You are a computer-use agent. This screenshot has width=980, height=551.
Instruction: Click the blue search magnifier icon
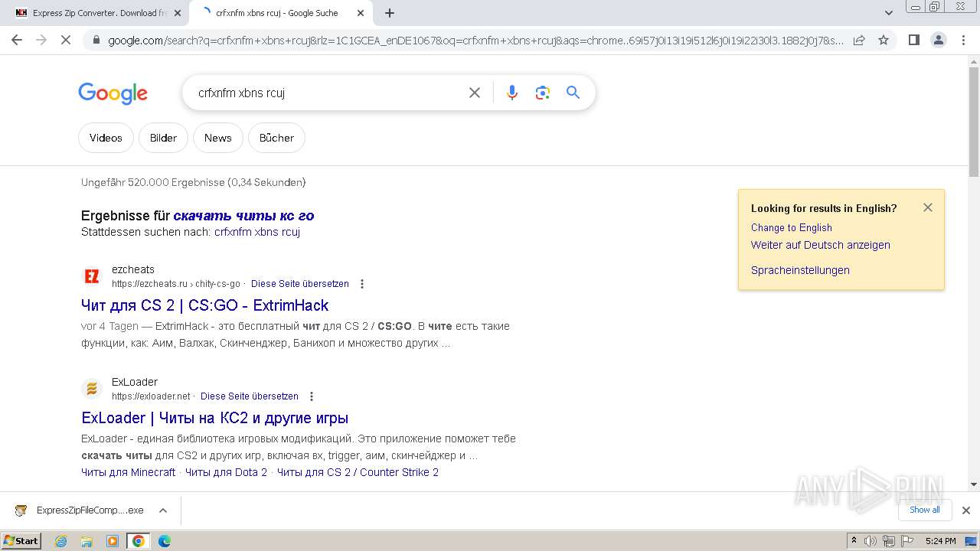(573, 93)
